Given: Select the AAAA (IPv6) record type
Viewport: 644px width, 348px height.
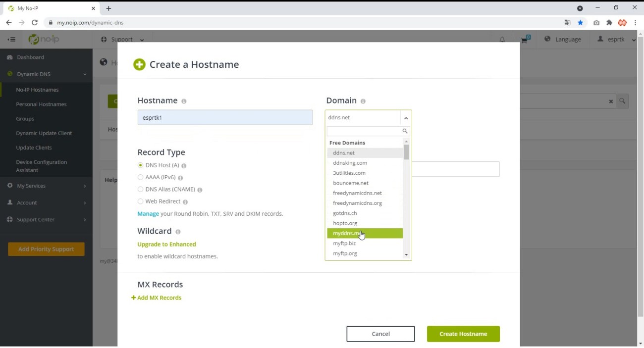Looking at the screenshot, I should tap(141, 177).
